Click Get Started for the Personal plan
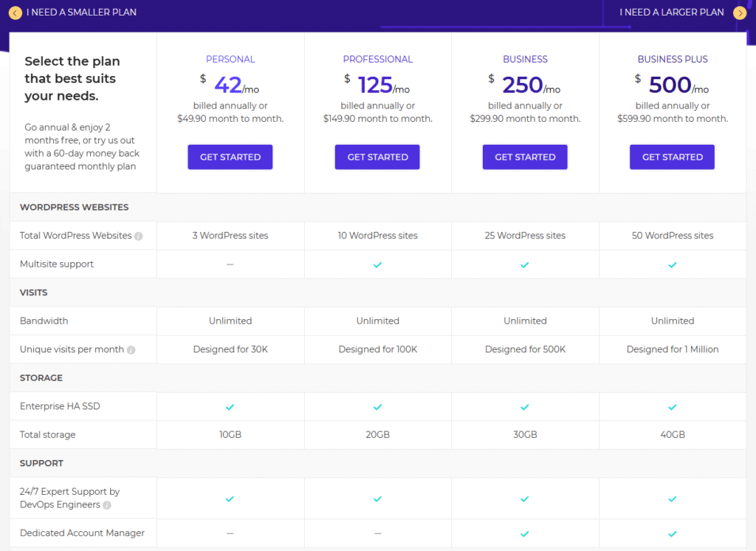This screenshot has height=551, width=756. 230,157
